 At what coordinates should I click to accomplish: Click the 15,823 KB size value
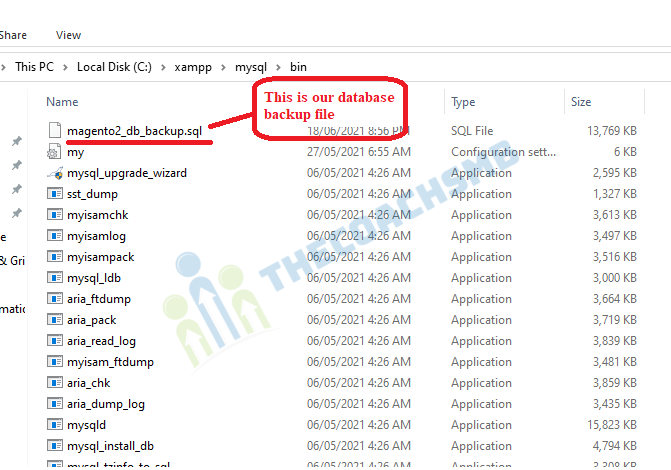(612, 425)
